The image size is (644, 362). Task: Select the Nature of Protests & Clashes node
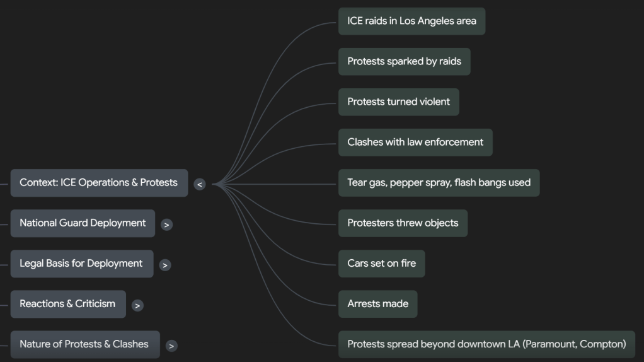tap(84, 344)
